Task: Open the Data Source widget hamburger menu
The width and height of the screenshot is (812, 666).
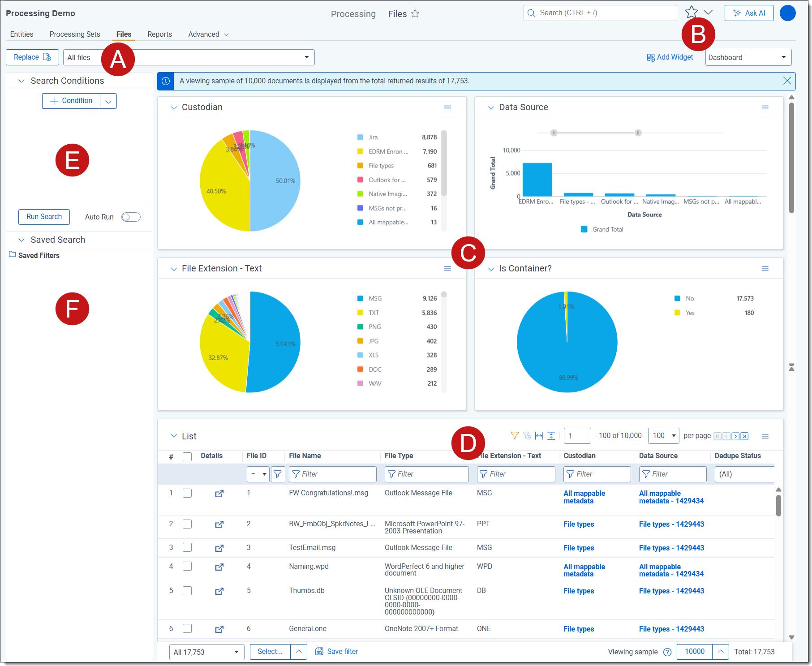Action: pyautogui.click(x=765, y=107)
